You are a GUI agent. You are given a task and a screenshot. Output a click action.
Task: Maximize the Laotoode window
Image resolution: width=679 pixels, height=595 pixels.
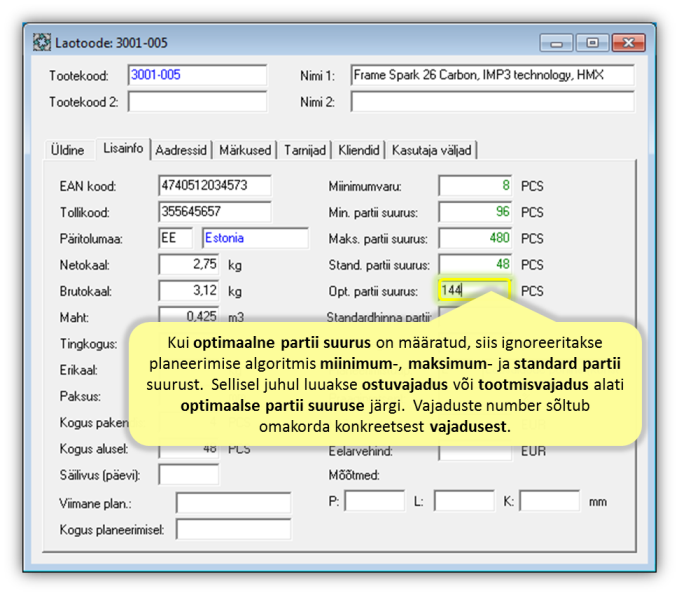(592, 43)
